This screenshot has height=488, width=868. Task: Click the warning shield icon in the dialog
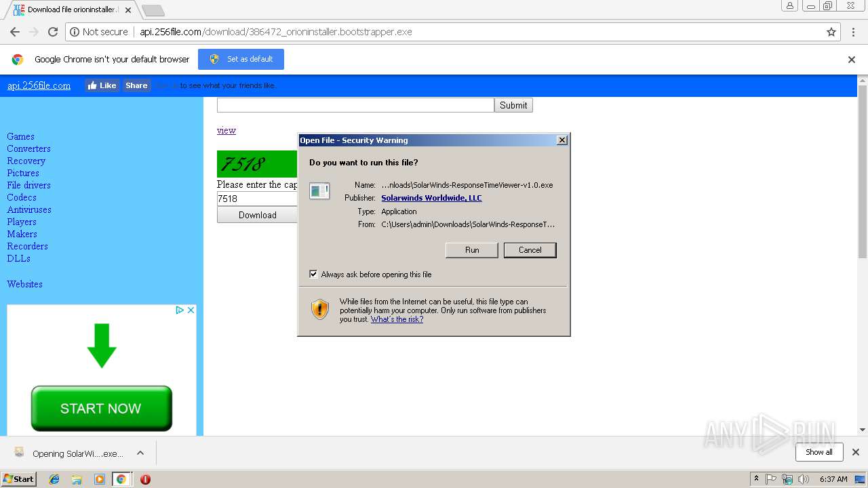point(320,309)
